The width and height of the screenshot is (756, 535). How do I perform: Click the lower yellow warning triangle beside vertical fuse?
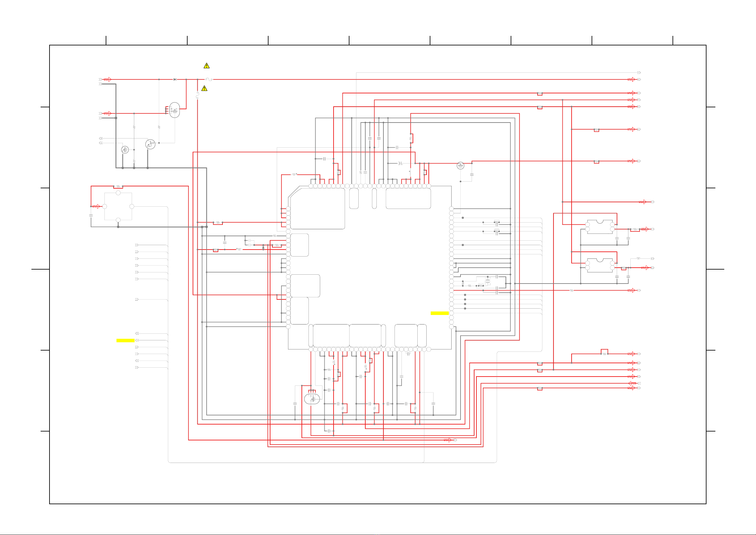[204, 88]
